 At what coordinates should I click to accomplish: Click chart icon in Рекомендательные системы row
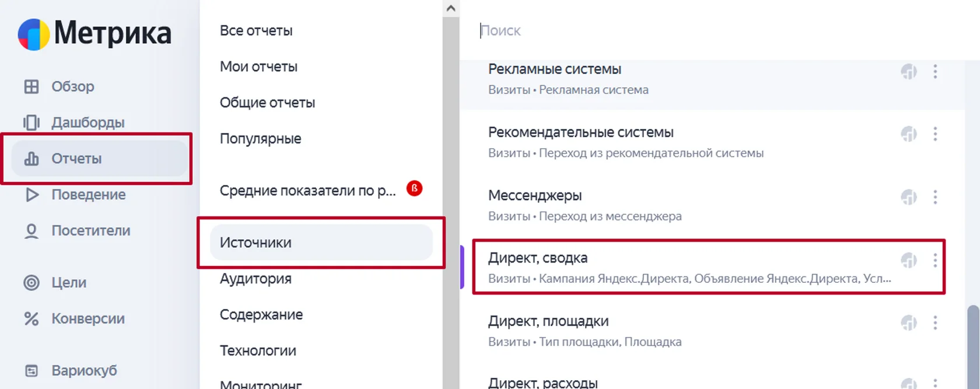909,134
